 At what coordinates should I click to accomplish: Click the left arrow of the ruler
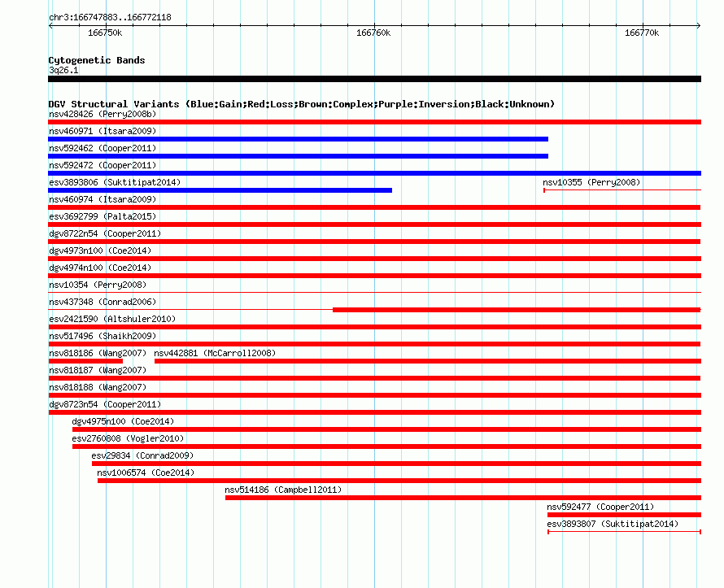tap(50, 25)
